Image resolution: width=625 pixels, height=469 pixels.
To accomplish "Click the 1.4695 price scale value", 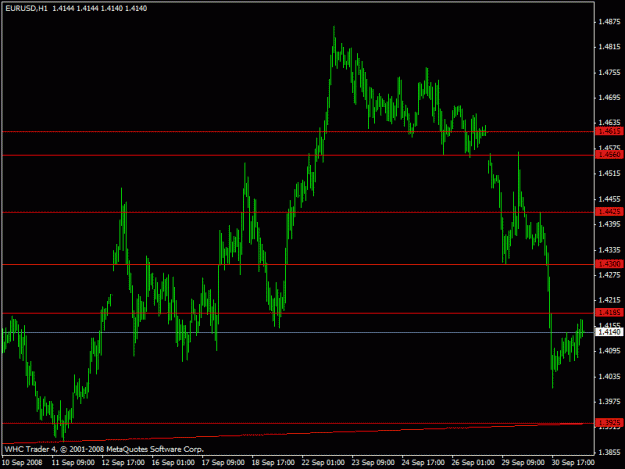I will (x=610, y=98).
